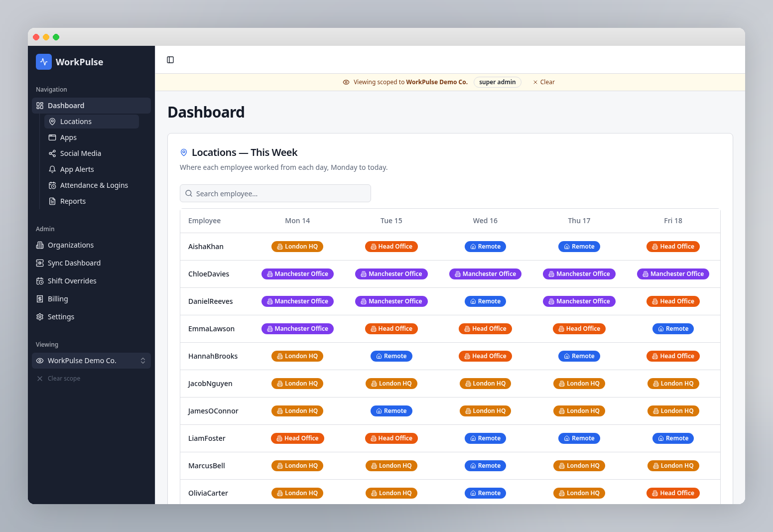Open Apps via its window icon
The width and height of the screenshot is (773, 532).
click(x=52, y=137)
